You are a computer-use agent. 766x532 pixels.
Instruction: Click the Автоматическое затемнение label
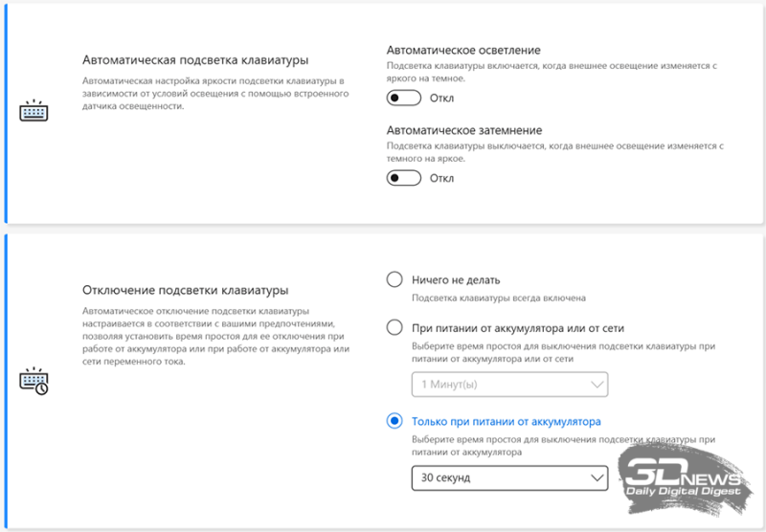pyautogui.click(x=464, y=129)
